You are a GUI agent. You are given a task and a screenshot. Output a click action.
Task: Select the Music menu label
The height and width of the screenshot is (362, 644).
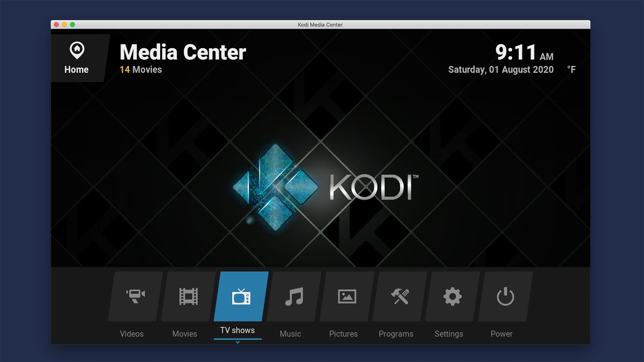290,334
